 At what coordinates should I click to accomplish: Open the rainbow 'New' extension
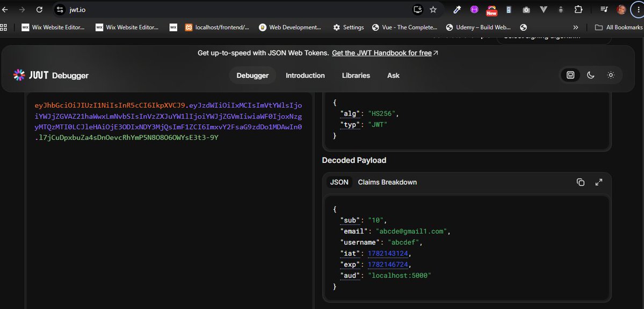[491, 10]
